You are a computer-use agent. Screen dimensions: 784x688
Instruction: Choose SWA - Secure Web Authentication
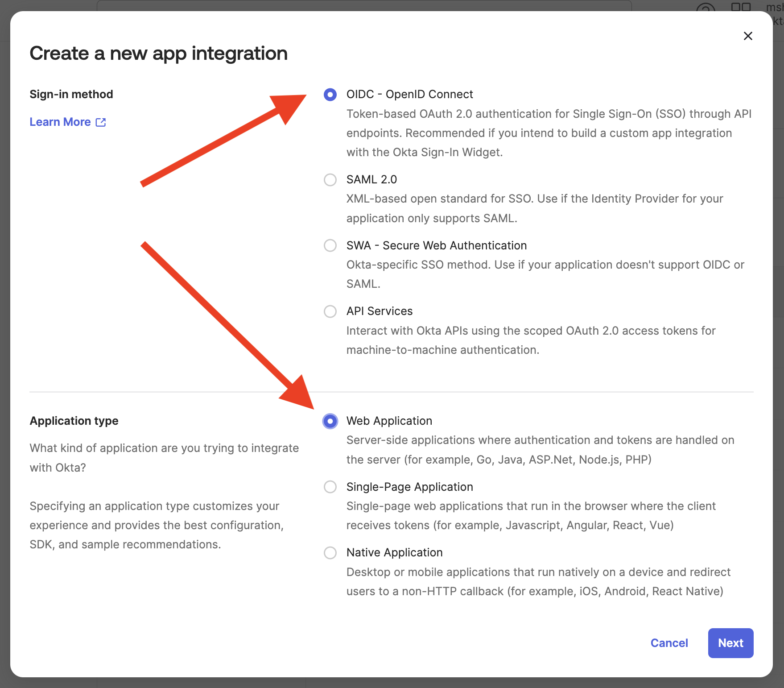pos(330,245)
